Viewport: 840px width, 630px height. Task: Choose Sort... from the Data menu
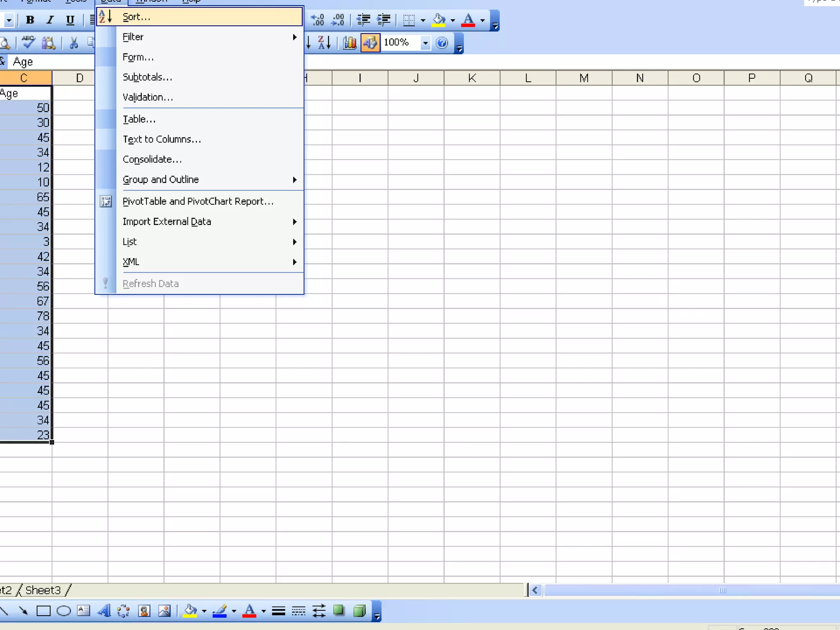tap(137, 17)
